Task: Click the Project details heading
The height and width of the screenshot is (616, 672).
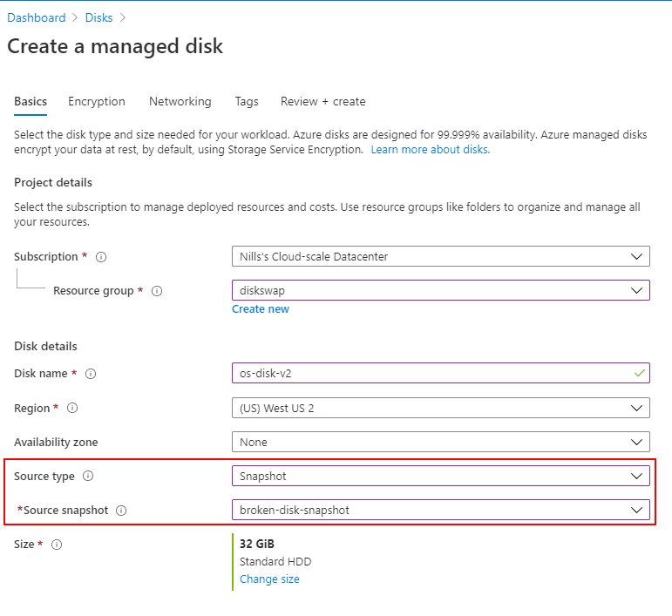Action: tap(53, 182)
